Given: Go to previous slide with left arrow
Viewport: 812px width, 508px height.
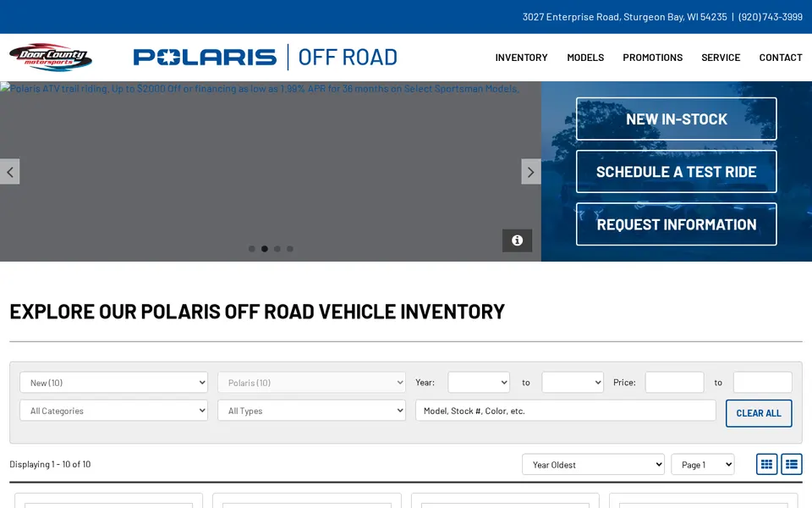Looking at the screenshot, I should tap(10, 172).
